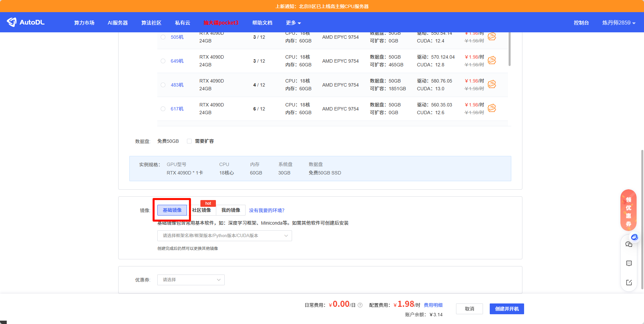This screenshot has height=324, width=644.
Task: Switch to 我的镜像 tab
Action: [x=231, y=210]
